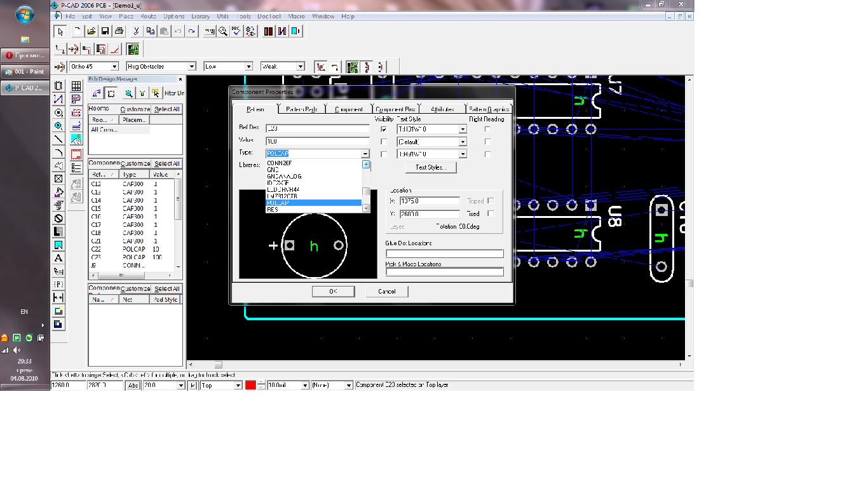Open the Ortho 45 routing mode dropdown
Image resolution: width=868 pixels, height=488 pixels.
pos(114,67)
